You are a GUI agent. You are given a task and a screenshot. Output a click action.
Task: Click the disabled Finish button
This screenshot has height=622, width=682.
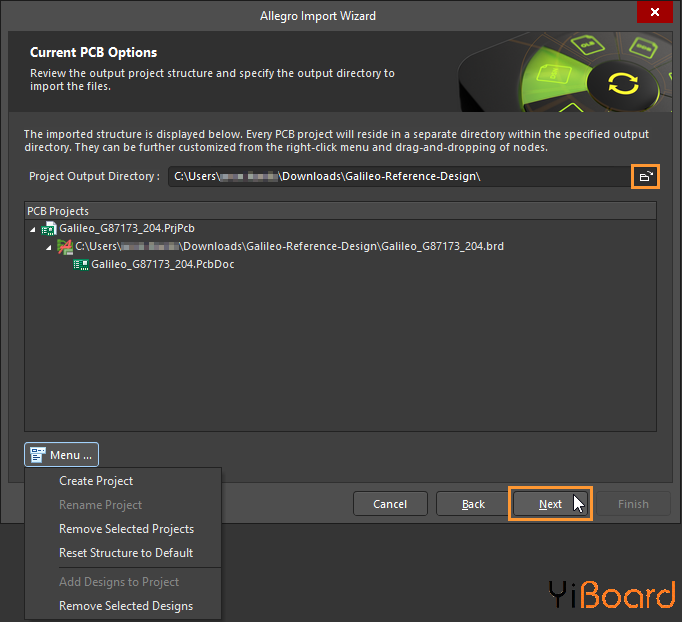point(633,504)
